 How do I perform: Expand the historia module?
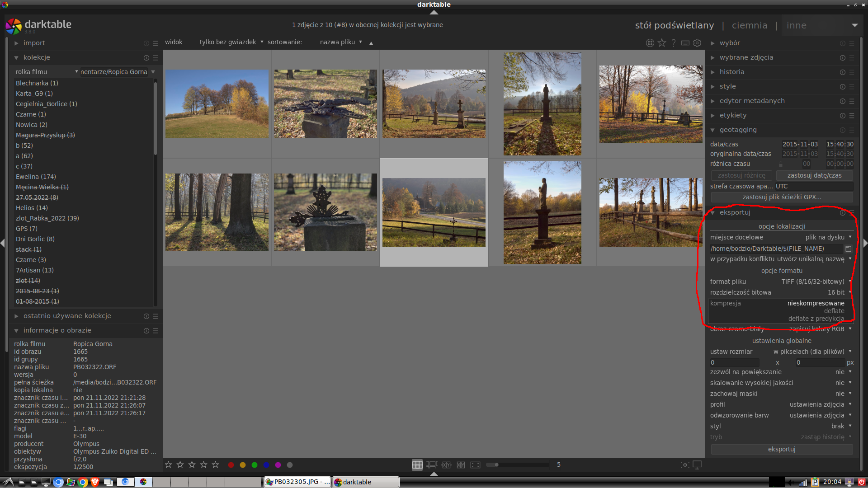731,72
